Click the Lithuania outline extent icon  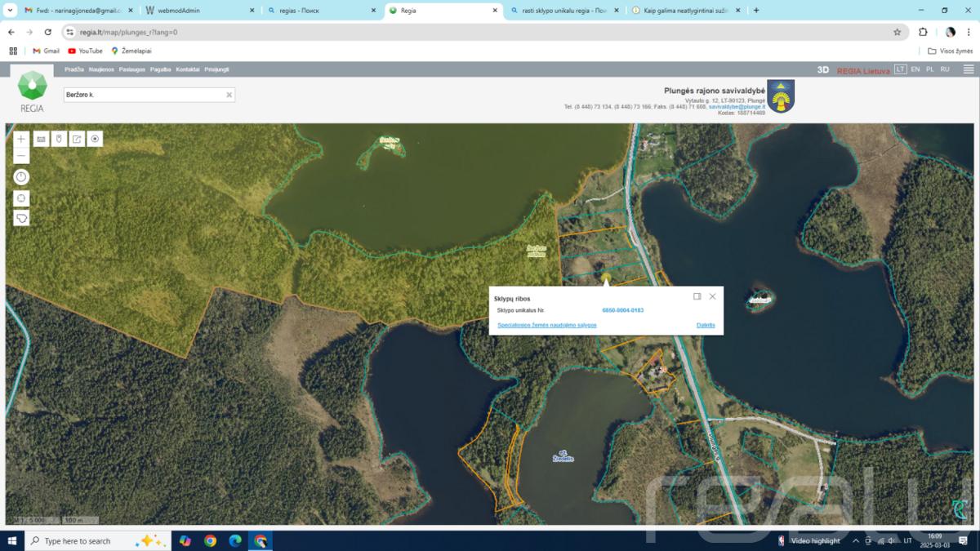click(21, 218)
